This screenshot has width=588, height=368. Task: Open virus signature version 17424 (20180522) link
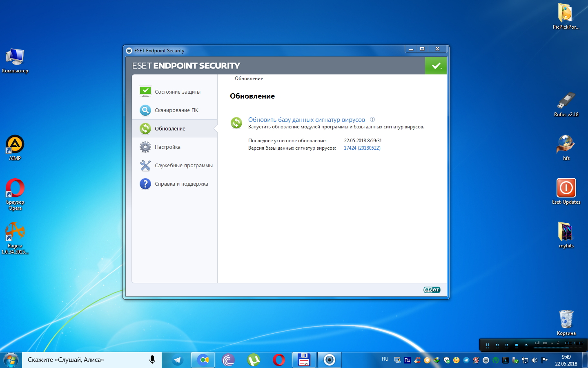362,148
